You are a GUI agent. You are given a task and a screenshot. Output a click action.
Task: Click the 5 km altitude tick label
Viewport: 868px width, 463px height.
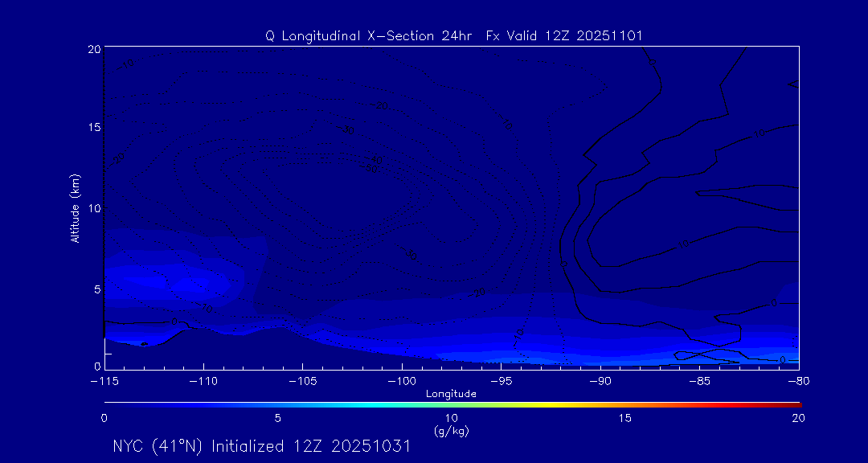coord(97,289)
